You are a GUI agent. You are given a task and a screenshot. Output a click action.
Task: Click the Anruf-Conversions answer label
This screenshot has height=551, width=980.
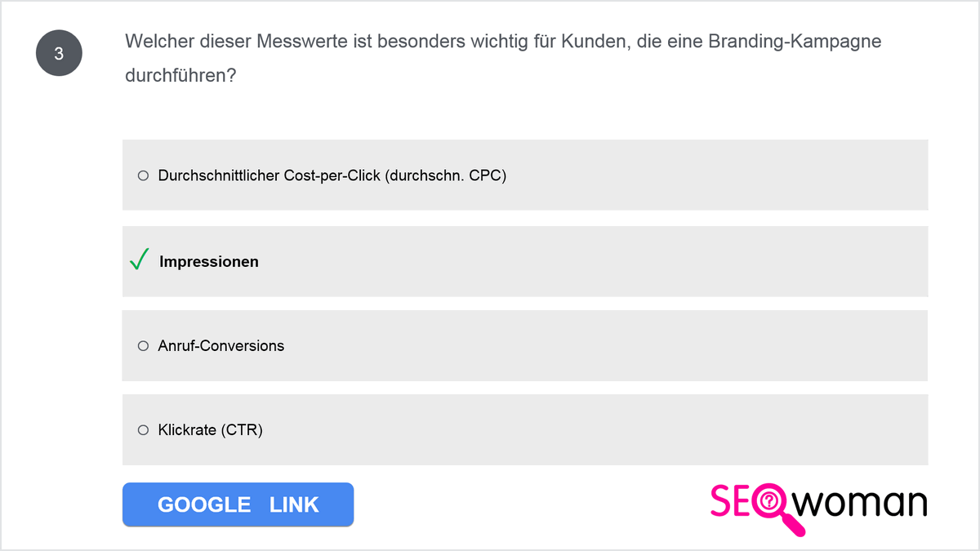pyautogui.click(x=221, y=346)
